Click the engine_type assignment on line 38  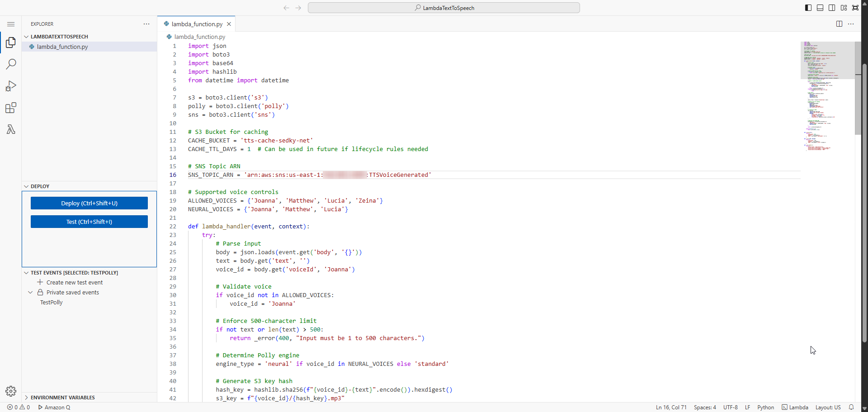tap(332, 364)
